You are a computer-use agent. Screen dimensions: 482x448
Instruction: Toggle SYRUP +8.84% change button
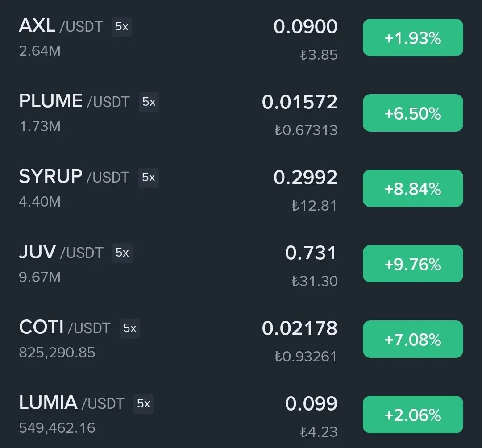(x=413, y=188)
